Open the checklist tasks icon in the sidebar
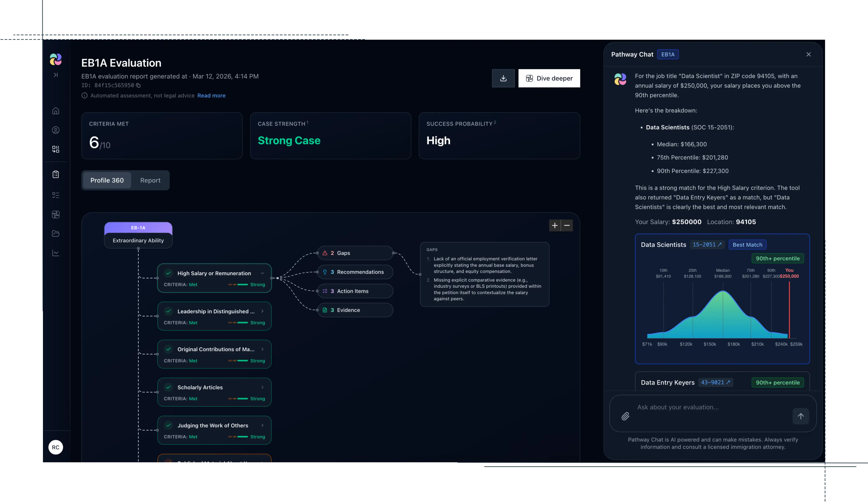This screenshot has height=502, width=868. [x=55, y=195]
